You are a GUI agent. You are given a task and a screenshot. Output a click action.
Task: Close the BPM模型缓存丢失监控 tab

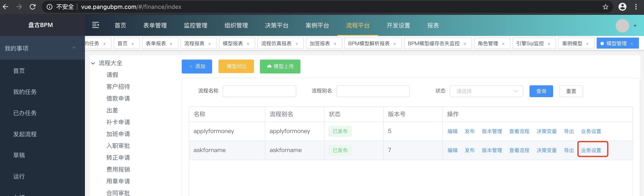click(x=465, y=44)
